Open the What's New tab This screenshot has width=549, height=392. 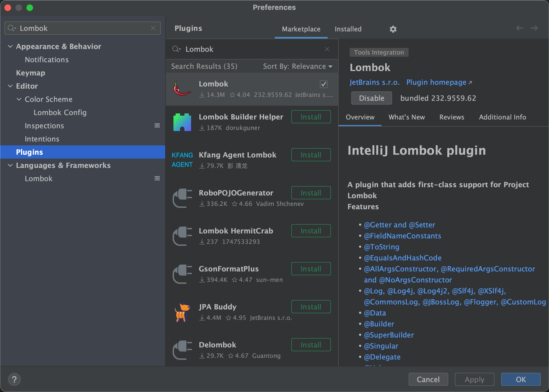[407, 117]
